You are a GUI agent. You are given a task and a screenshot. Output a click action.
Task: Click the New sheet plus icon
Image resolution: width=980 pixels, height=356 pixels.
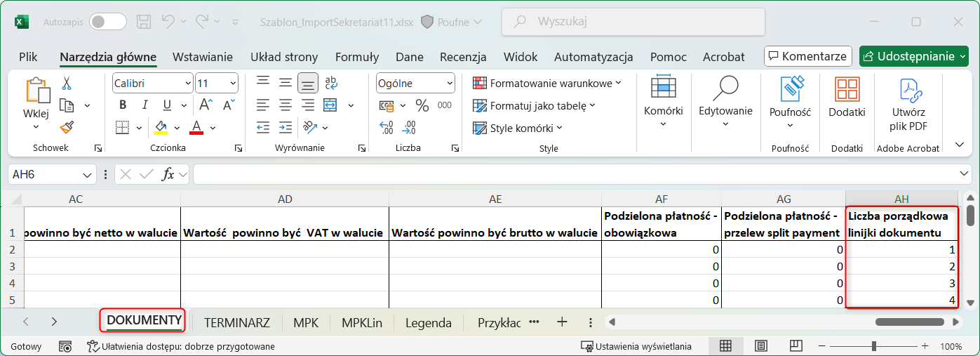tap(561, 322)
